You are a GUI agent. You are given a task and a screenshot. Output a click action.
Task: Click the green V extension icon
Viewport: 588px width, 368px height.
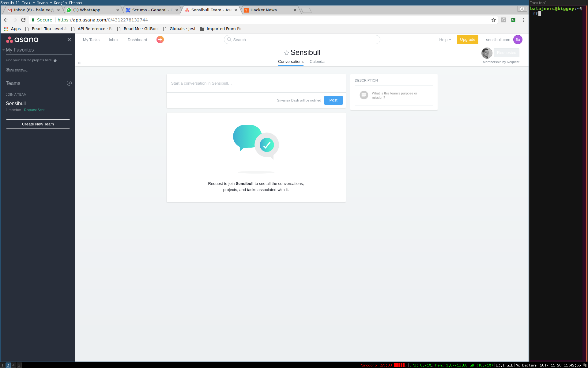(x=513, y=20)
